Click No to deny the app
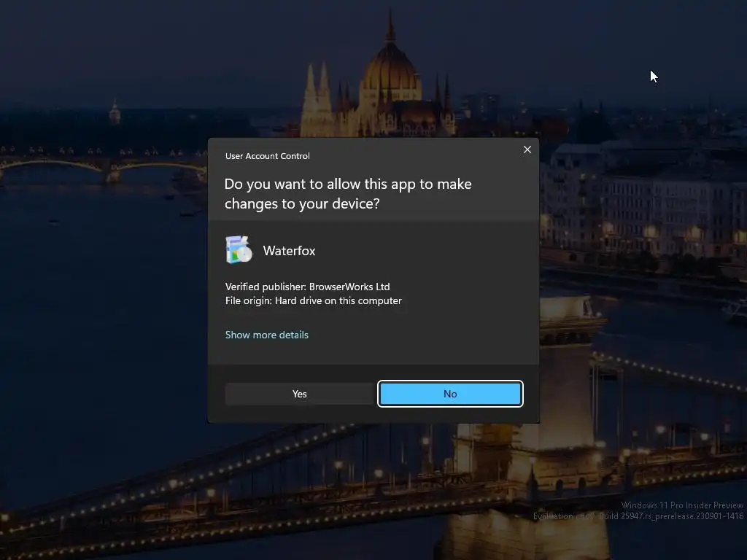Viewport: 747px width, 560px height. tap(450, 394)
